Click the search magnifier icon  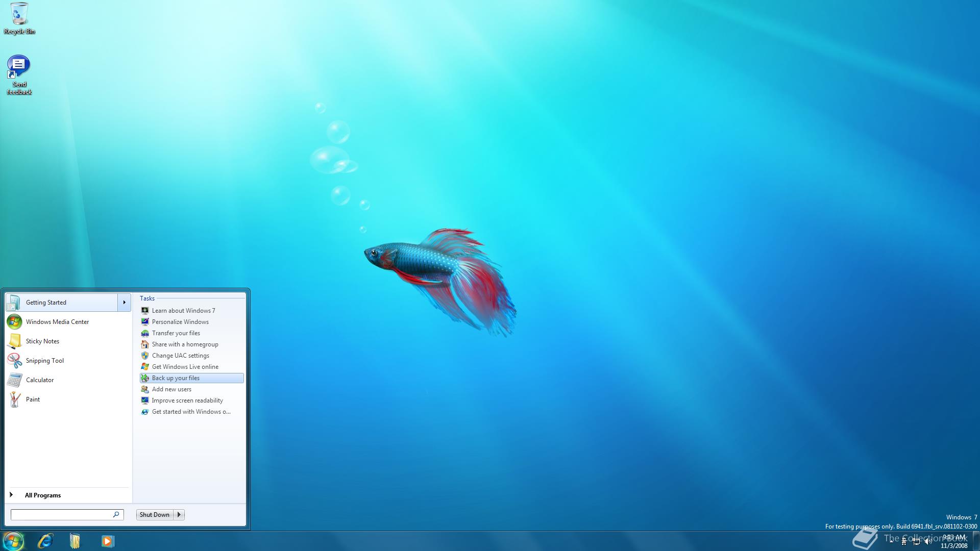point(116,515)
